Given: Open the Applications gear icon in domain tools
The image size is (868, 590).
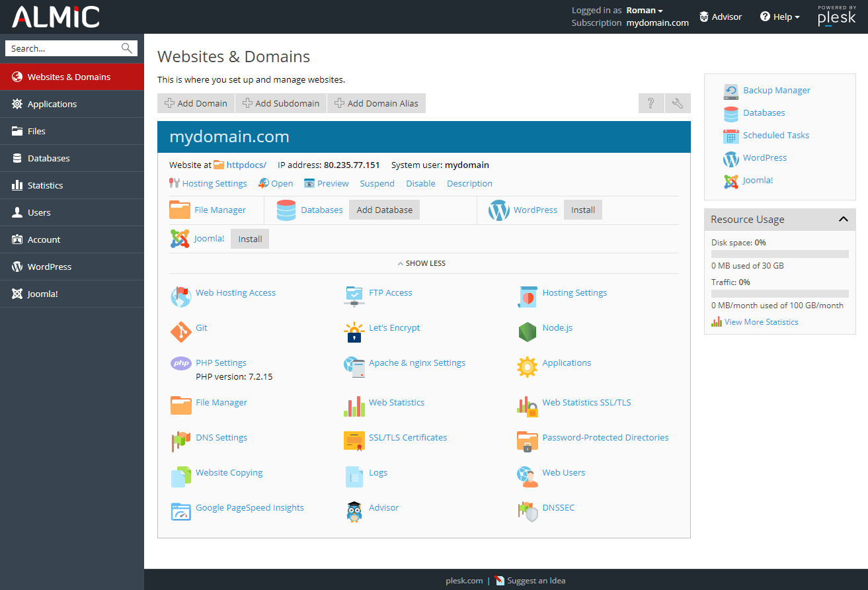Looking at the screenshot, I should pos(527,366).
